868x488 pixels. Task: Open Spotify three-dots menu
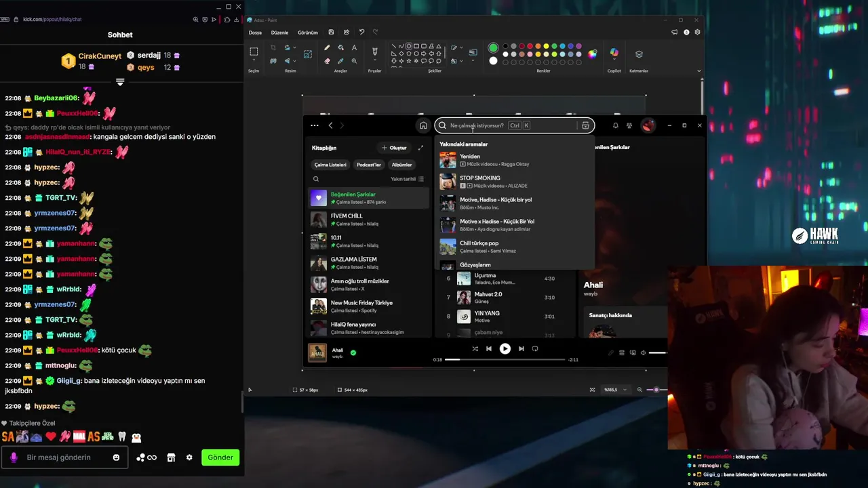point(315,125)
